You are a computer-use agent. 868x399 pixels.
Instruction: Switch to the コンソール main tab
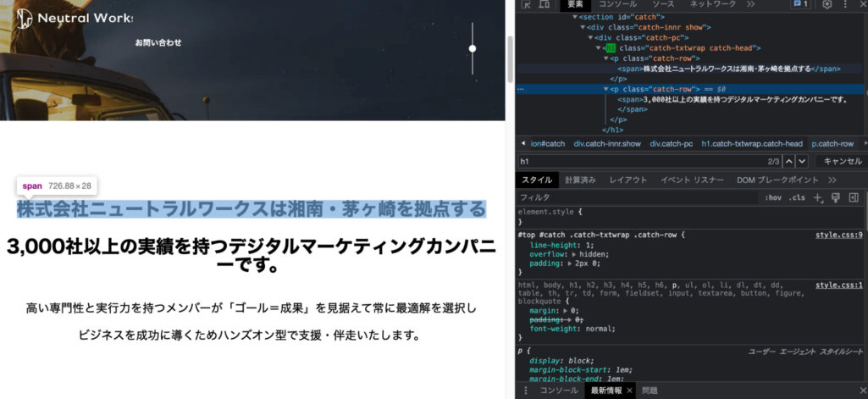pyautogui.click(x=617, y=4)
